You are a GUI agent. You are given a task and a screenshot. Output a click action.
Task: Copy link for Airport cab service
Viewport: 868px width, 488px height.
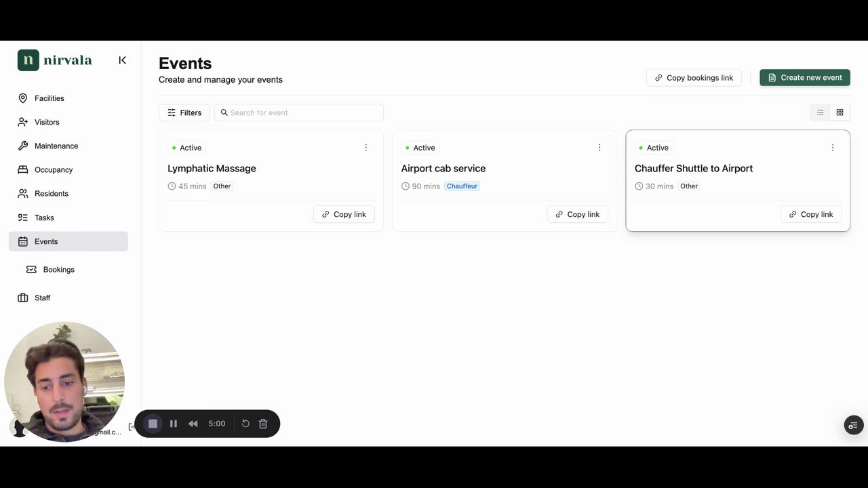[577, 214]
